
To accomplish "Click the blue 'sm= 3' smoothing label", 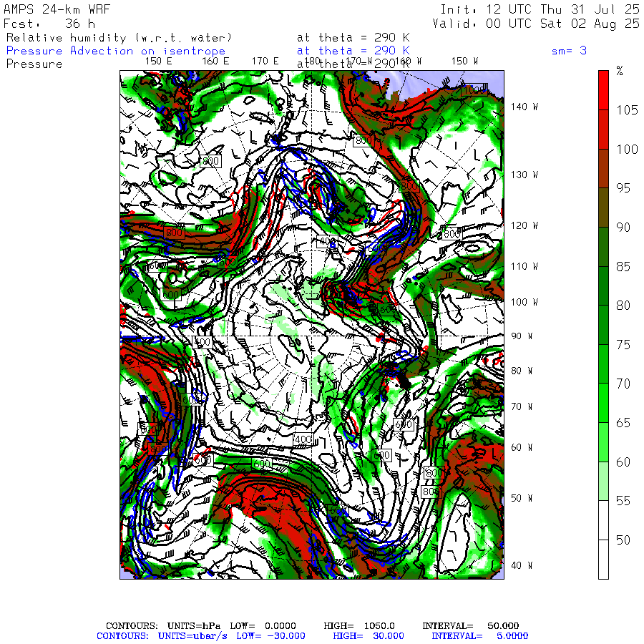I will (569, 51).
